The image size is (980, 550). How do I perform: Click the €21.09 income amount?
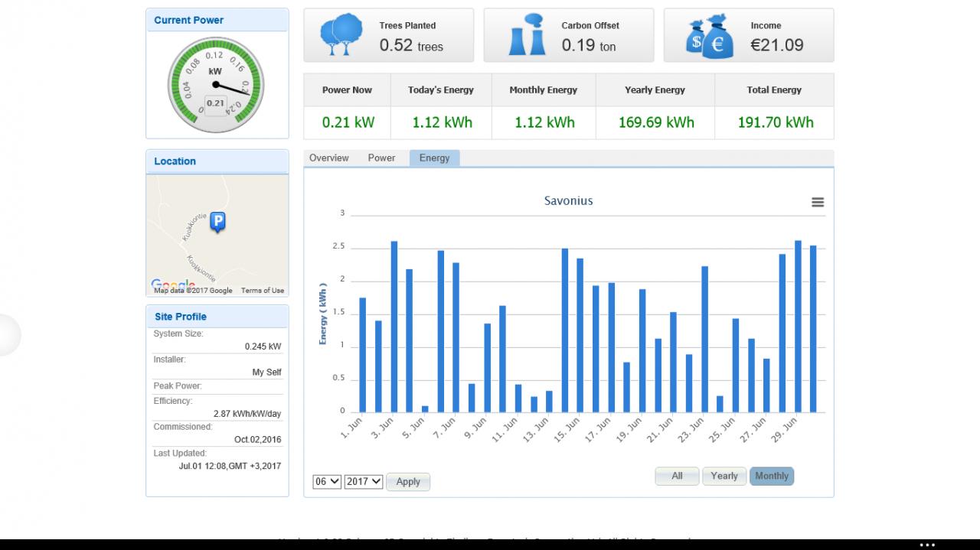pyautogui.click(x=777, y=45)
